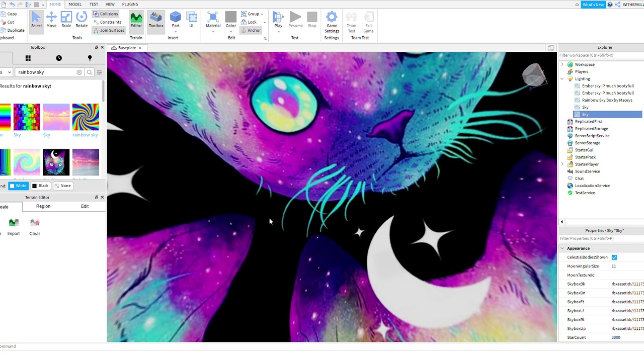Click the Toolbox search magnifier

(x=90, y=72)
